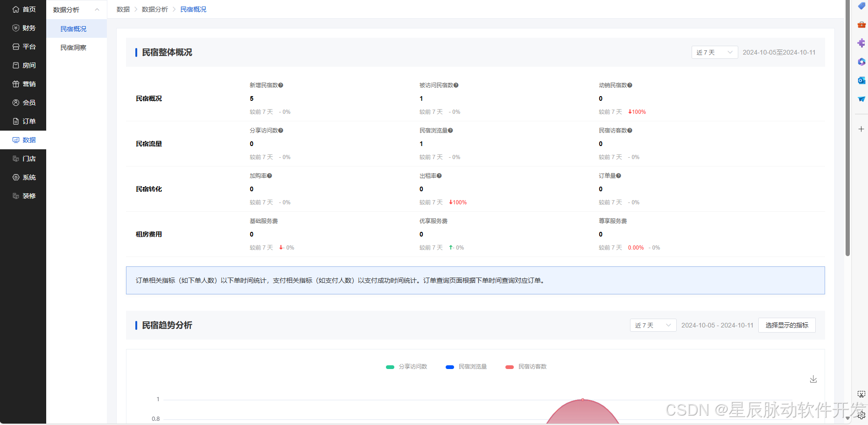This screenshot has height=425, width=868.
Task: Select the 数据 data menu item
Action: 23,140
